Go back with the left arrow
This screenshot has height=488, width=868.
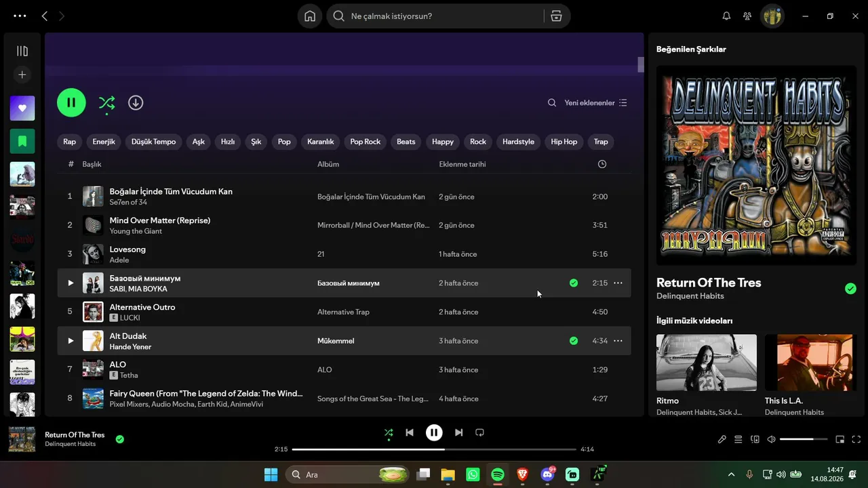45,16
